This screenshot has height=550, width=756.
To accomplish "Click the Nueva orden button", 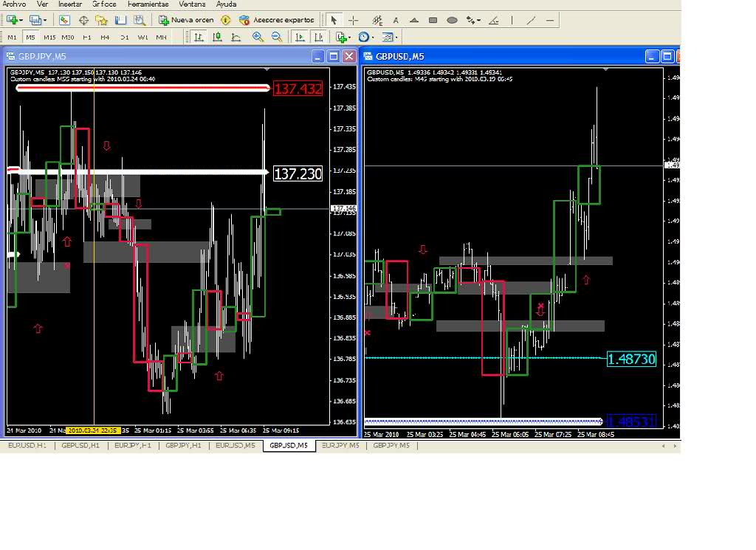I will [x=186, y=20].
